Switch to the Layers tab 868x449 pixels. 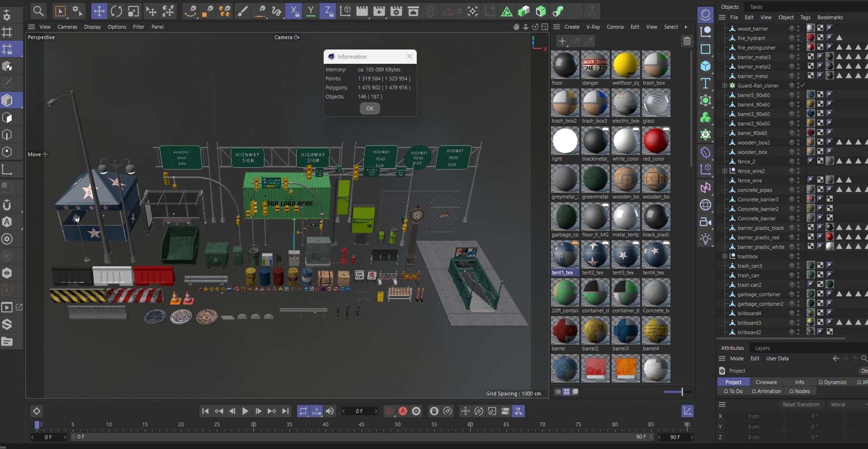pyautogui.click(x=762, y=348)
